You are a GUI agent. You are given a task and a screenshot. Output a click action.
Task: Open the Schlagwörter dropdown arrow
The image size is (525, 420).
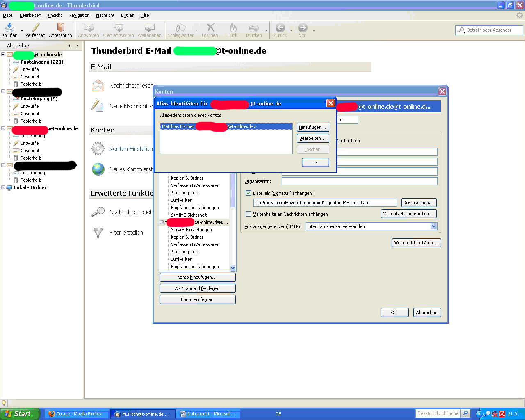[196, 30]
